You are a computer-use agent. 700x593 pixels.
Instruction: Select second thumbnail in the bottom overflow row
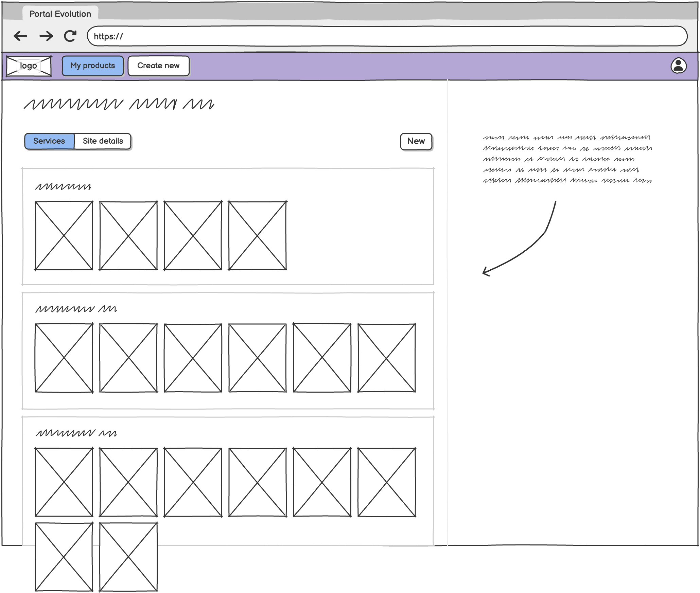(x=128, y=557)
